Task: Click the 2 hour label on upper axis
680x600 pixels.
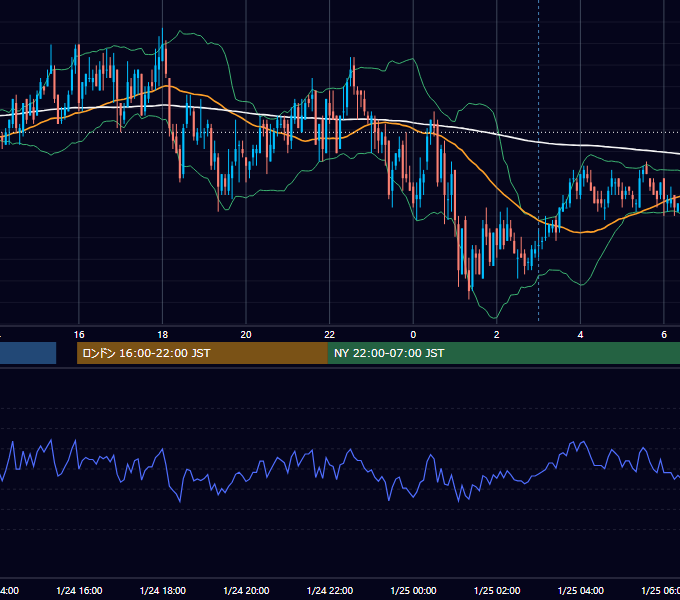Action: click(x=497, y=334)
